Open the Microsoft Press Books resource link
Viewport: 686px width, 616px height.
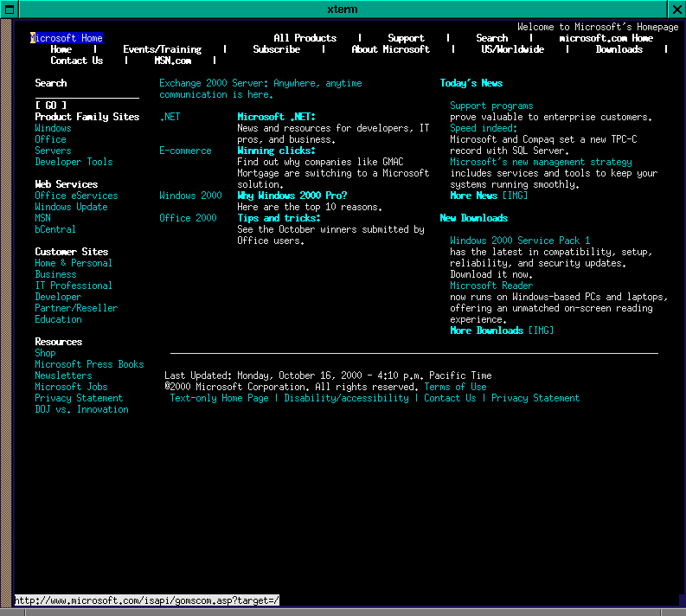point(89,364)
